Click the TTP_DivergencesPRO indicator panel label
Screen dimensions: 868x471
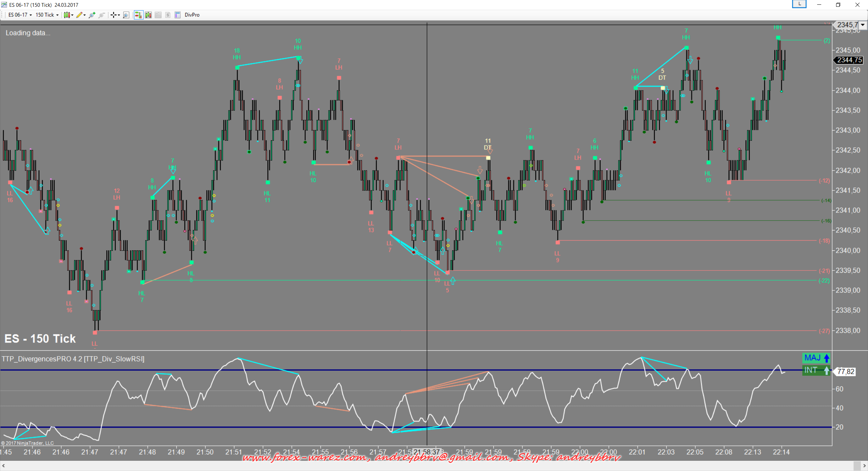click(x=73, y=359)
